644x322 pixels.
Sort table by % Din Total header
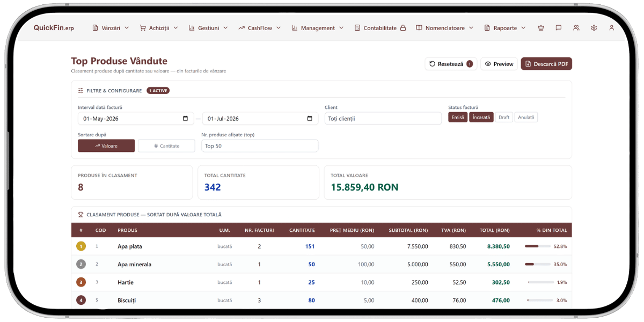552,230
